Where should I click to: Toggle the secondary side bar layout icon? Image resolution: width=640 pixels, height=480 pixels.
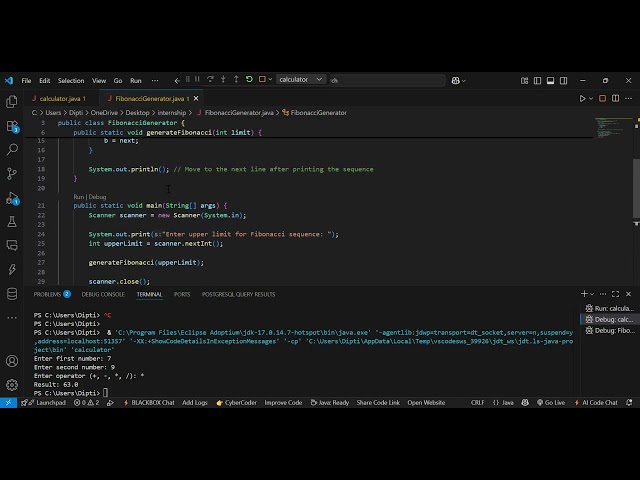[x=564, y=81]
